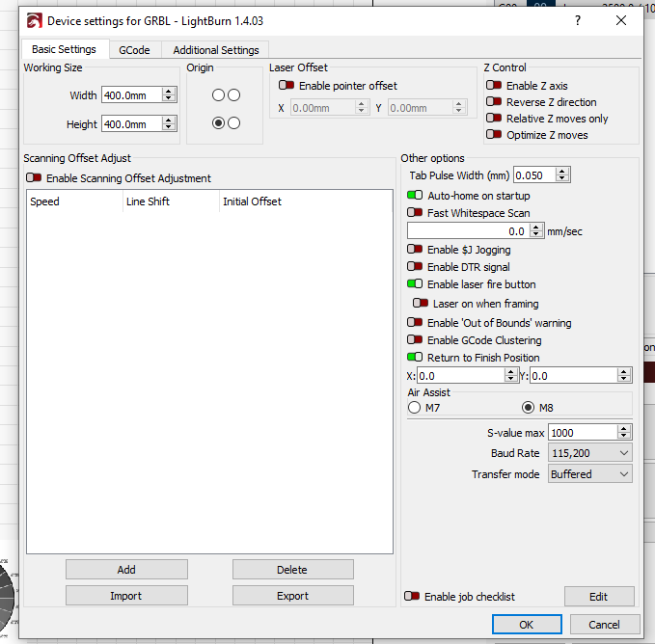Click the finish position X stepper
This screenshot has height=644, width=655.
point(511,375)
